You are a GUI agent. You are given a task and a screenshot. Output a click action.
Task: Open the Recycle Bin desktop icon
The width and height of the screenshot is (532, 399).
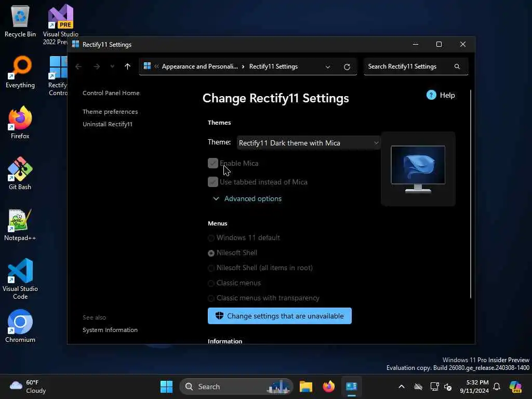pos(20,21)
